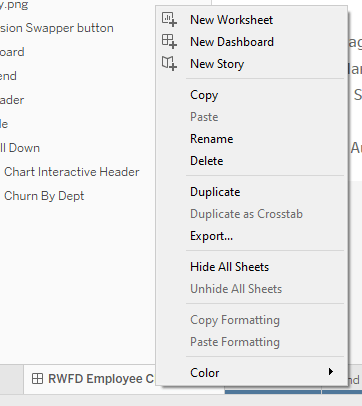Select Paste Formatting entry
This screenshot has height=406, width=362.
pos(251,342)
